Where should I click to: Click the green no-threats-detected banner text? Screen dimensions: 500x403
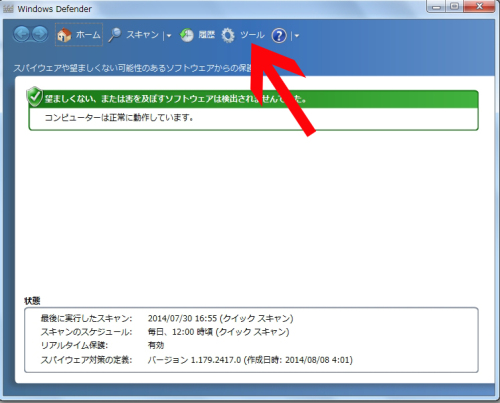click(x=176, y=99)
